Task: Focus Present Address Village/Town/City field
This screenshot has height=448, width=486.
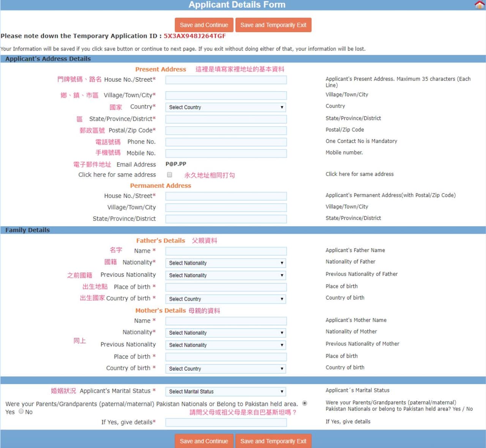Action: point(226,95)
